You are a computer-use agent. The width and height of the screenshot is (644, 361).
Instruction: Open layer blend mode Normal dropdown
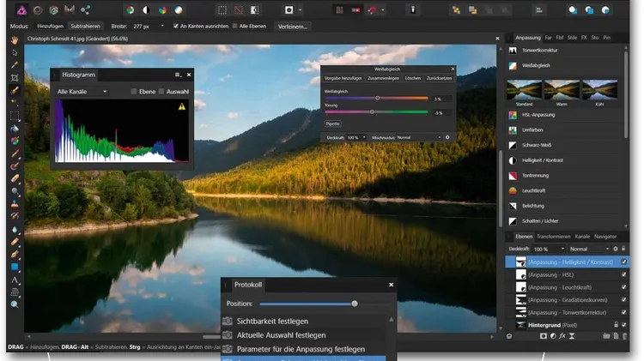(x=589, y=249)
